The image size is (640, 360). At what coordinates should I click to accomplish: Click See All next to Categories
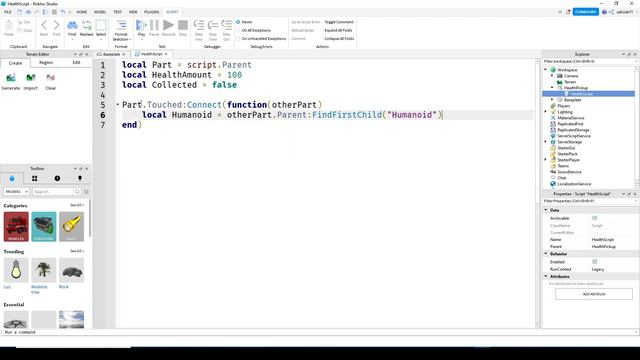coord(77,205)
